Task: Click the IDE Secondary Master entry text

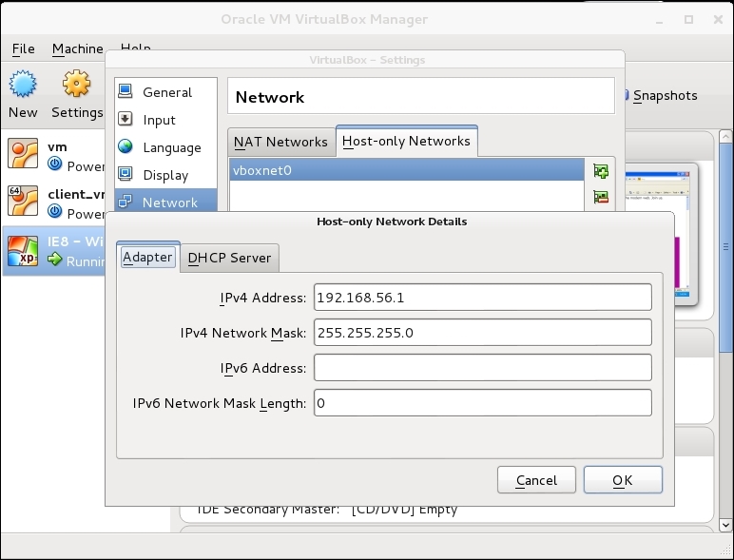Action: click(x=326, y=510)
